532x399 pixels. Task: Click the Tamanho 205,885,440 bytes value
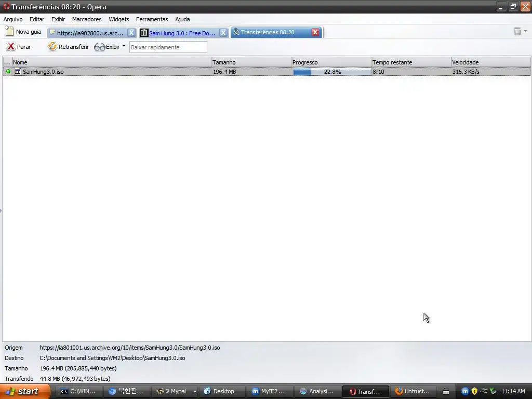click(x=78, y=368)
